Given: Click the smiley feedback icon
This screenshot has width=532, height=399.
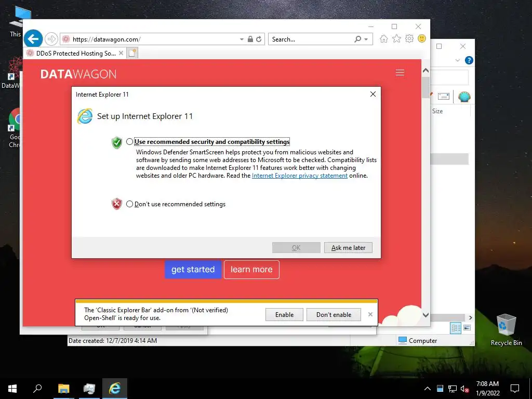Looking at the screenshot, I should click(x=422, y=38).
